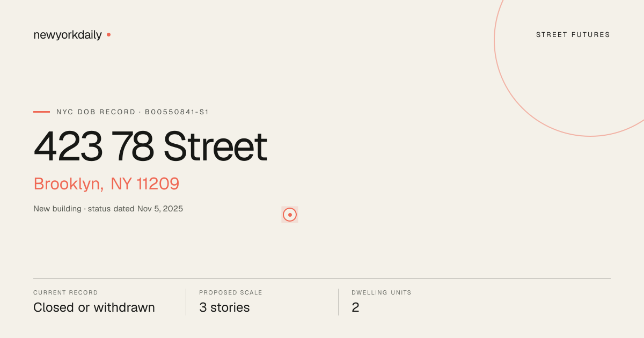The height and width of the screenshot is (338, 644).
Task: Click the horizontal divider above the stats
Action: tap(322, 278)
